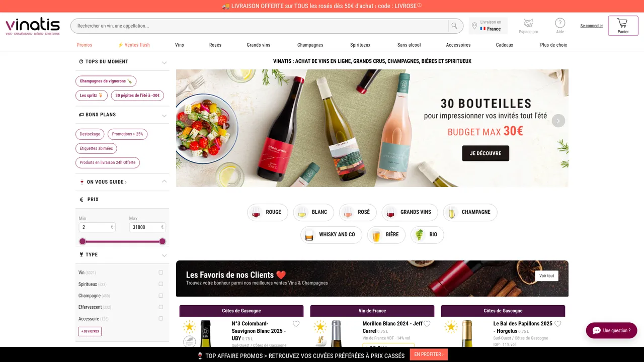644x362 pixels.
Task: Open the Panier shopping cart
Action: click(623, 26)
